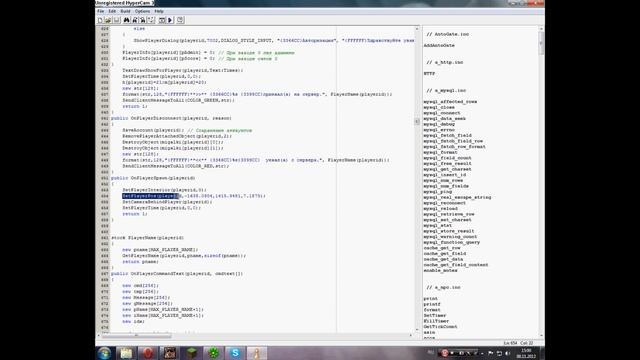Click the Open file toolbar icon
Image resolution: width=640 pixels, height=360 pixels.
[108, 20]
